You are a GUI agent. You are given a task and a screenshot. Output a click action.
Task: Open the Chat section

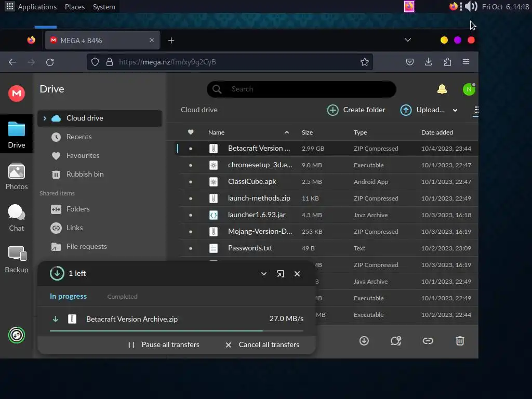pos(16,218)
